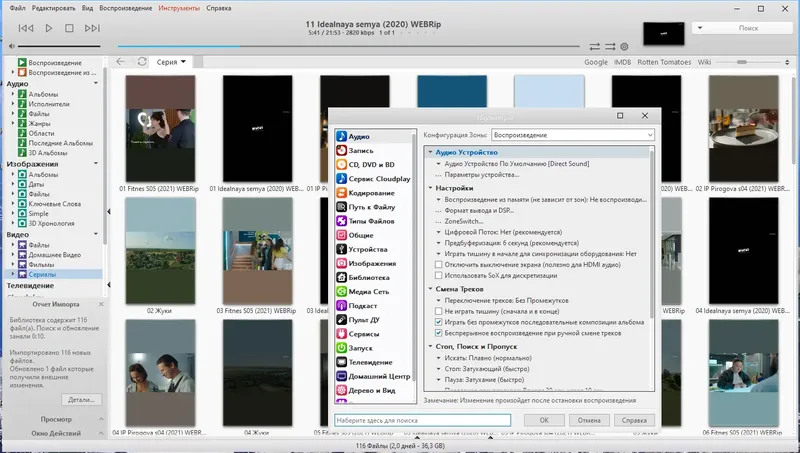Open the IMDB link
Image resolution: width=800 pixels, height=453 pixels.
pyautogui.click(x=622, y=62)
